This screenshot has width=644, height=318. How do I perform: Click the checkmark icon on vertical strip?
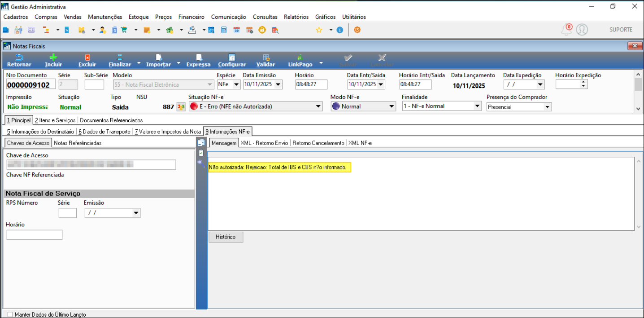(201, 153)
